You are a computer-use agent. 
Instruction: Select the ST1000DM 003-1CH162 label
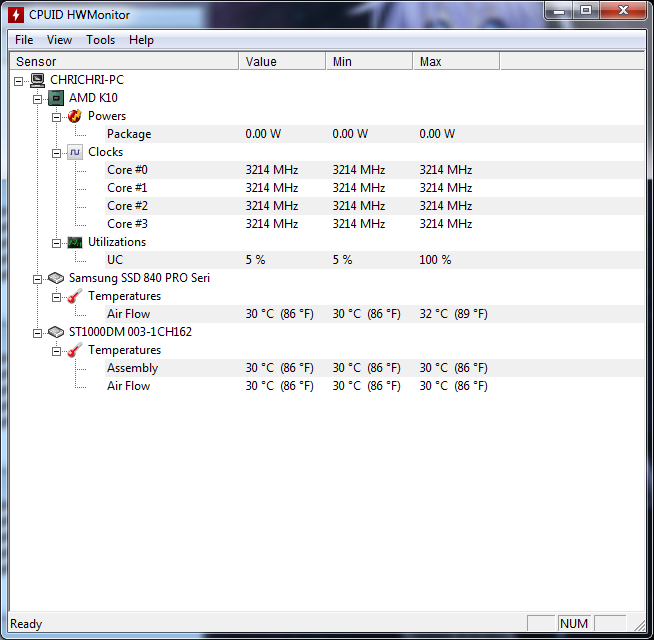tap(130, 332)
